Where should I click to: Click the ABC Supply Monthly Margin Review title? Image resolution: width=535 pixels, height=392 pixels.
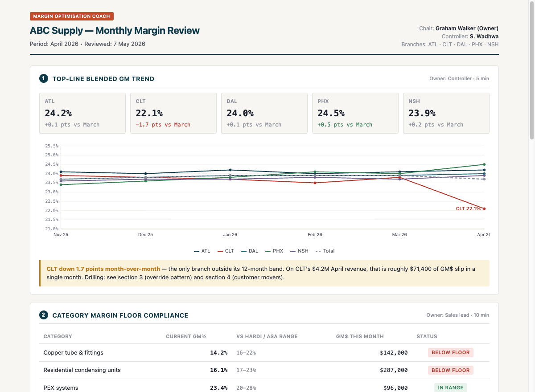(115, 31)
